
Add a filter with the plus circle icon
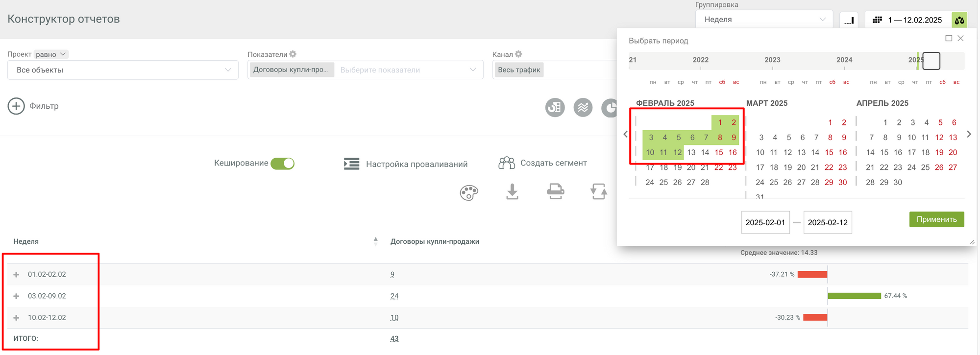(16, 106)
